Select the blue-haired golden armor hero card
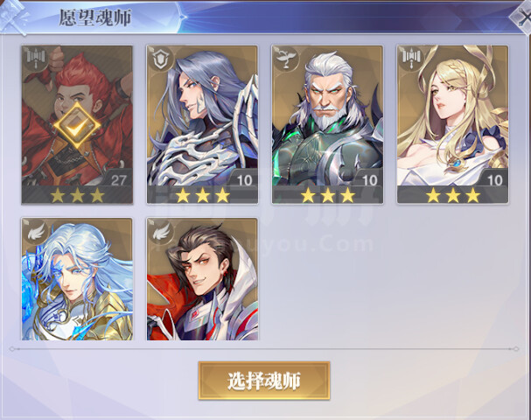Image resolution: width=531 pixels, height=420 pixels. (x=77, y=279)
